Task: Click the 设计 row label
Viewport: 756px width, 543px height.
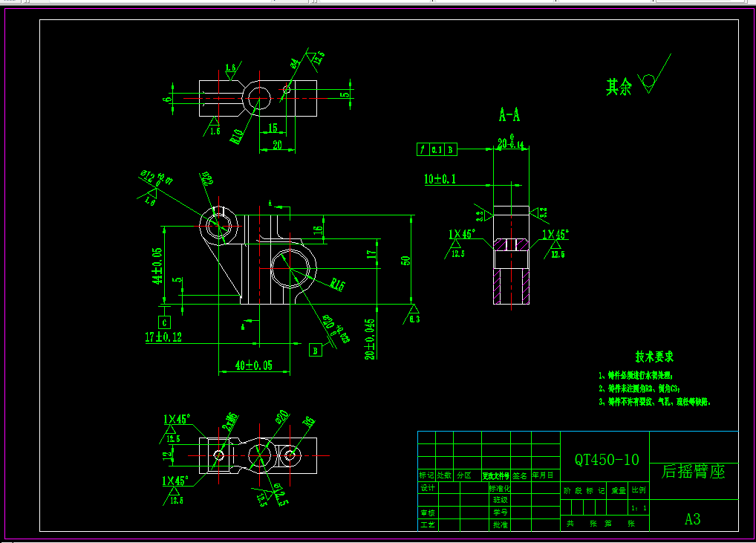Action: (428, 488)
